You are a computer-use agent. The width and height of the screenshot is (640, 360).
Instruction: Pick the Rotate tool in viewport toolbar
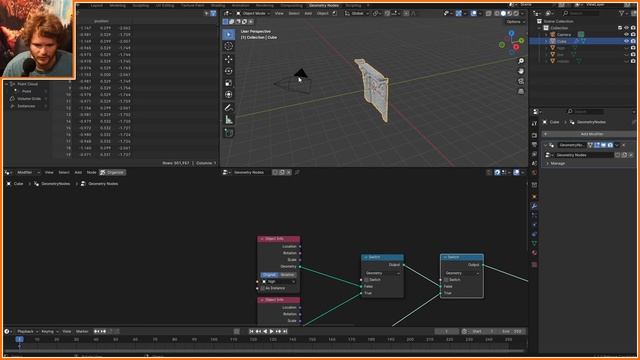point(229,71)
